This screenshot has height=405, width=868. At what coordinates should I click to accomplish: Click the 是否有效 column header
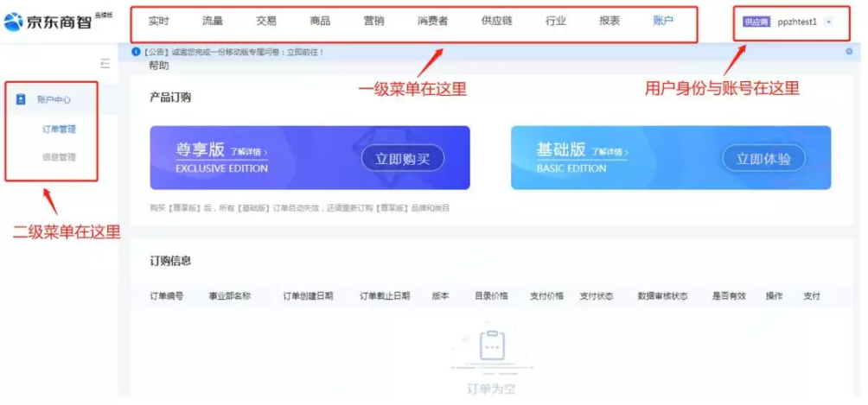click(x=729, y=296)
